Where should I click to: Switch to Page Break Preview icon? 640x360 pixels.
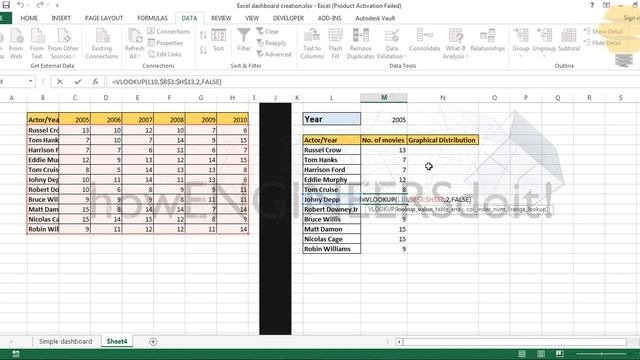560,353
